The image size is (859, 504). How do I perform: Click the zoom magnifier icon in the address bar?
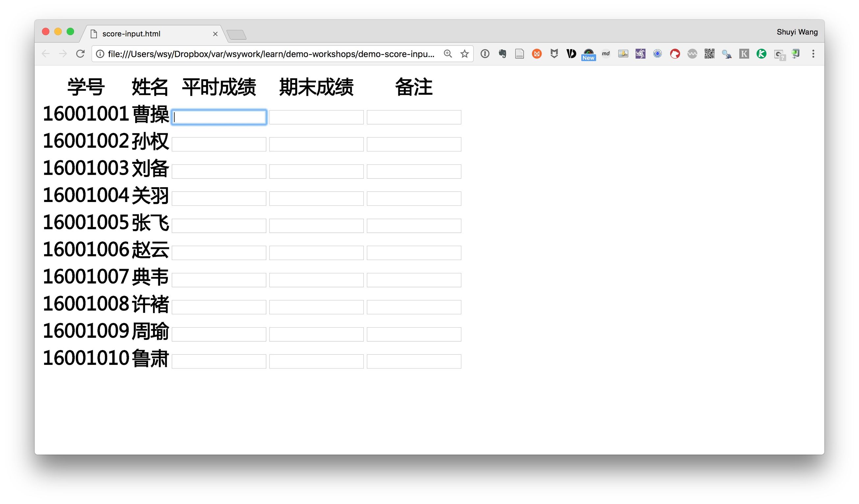[448, 54]
